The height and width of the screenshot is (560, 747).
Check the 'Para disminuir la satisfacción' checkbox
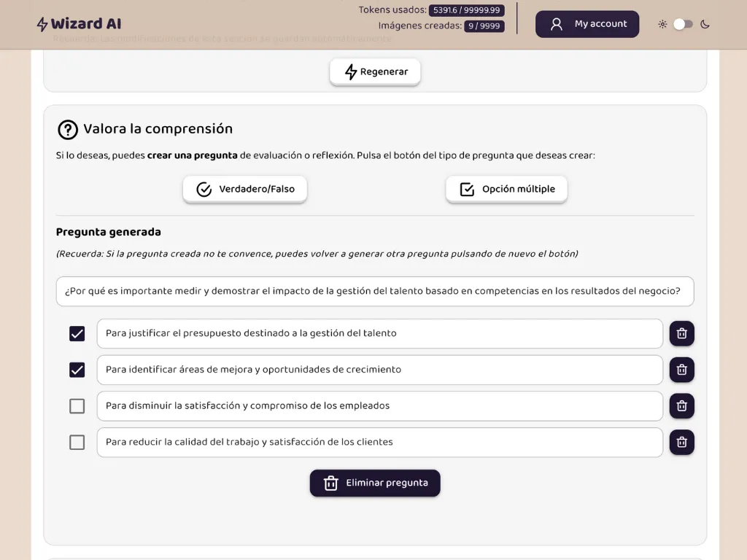(77, 406)
